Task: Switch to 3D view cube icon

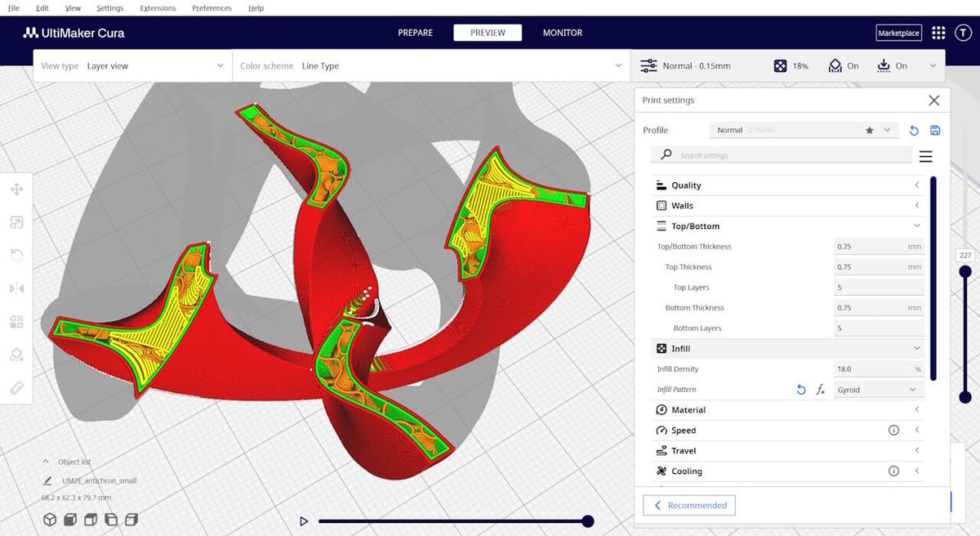Action: coord(50,519)
